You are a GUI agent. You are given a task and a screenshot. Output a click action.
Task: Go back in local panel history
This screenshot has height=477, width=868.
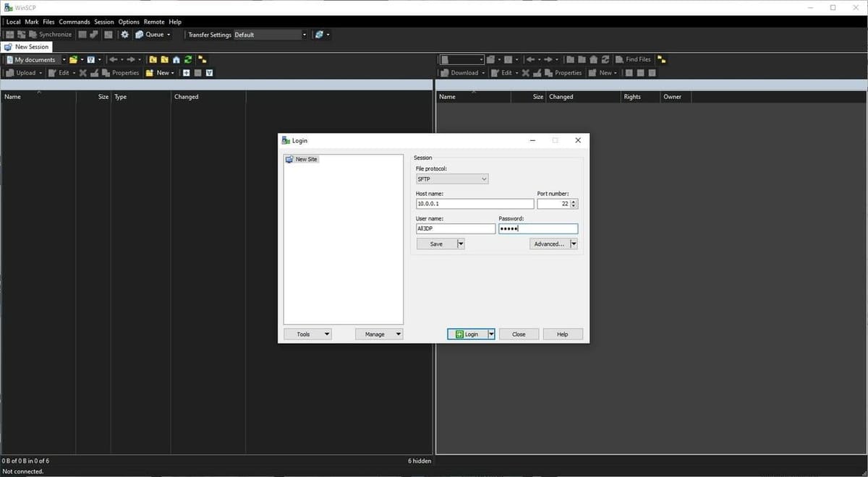coord(113,59)
